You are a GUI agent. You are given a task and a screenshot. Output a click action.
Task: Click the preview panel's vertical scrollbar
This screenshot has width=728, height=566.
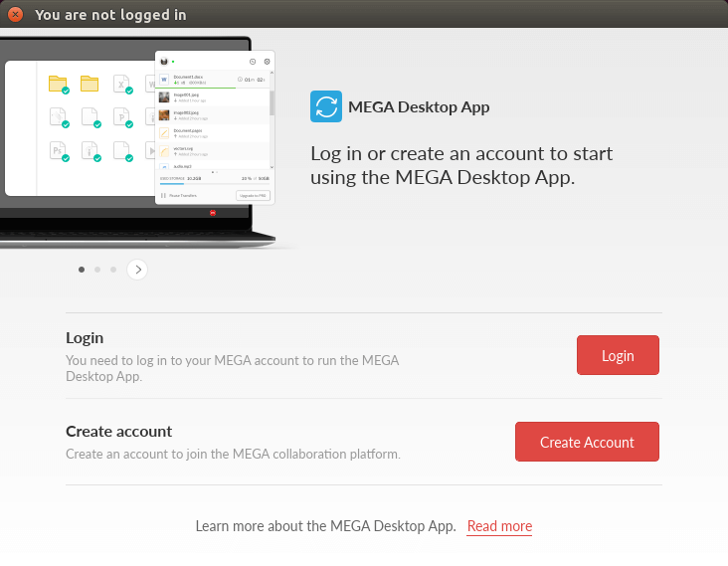click(272, 104)
